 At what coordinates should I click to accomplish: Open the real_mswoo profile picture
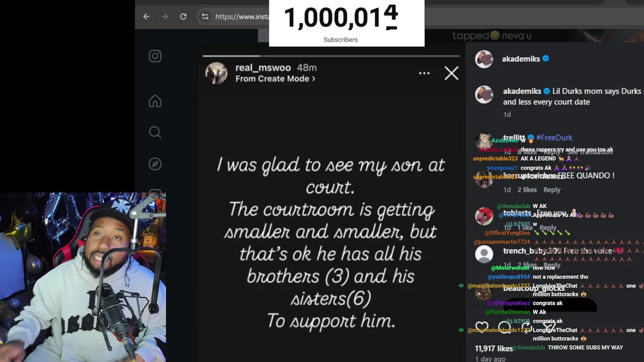[216, 73]
